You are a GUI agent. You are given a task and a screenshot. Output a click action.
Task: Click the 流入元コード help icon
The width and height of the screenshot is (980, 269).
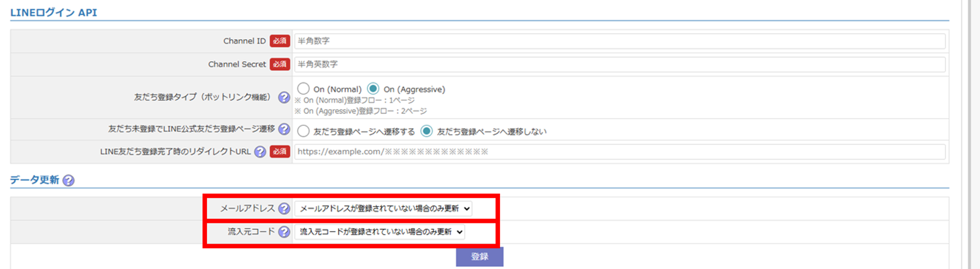pyautogui.click(x=284, y=232)
